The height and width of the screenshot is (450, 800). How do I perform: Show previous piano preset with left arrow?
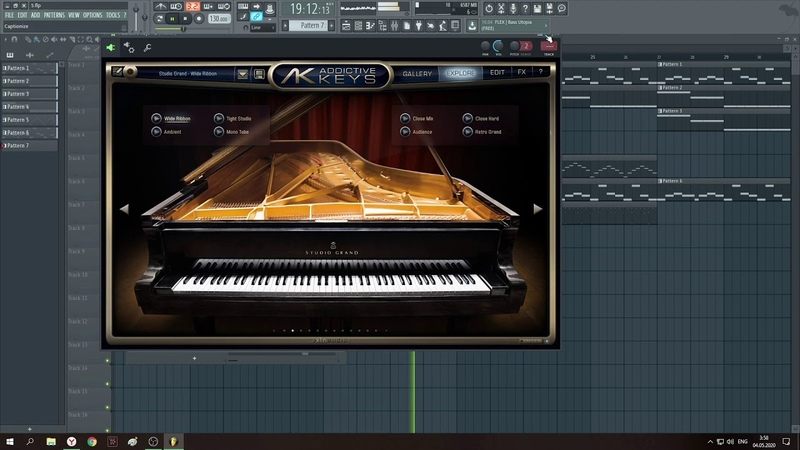point(125,209)
